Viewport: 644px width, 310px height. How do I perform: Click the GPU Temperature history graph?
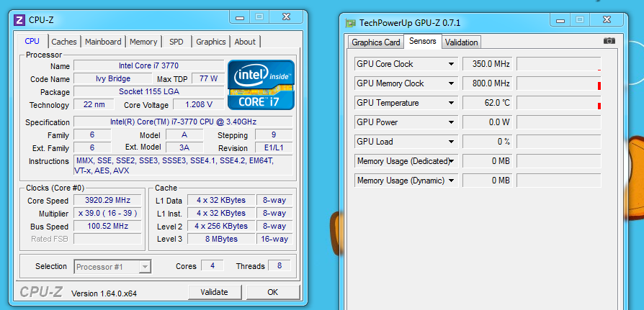pos(558,103)
